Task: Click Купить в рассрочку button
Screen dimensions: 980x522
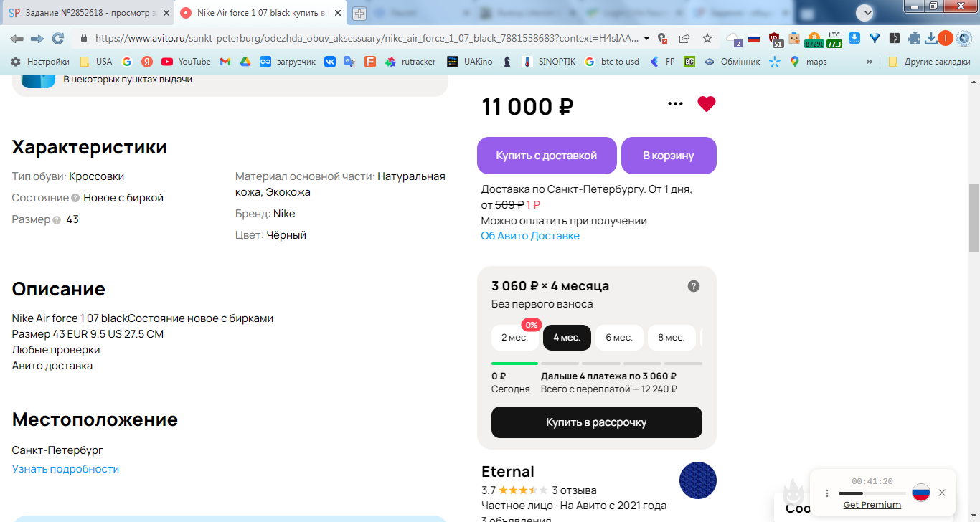Action: 597,422
